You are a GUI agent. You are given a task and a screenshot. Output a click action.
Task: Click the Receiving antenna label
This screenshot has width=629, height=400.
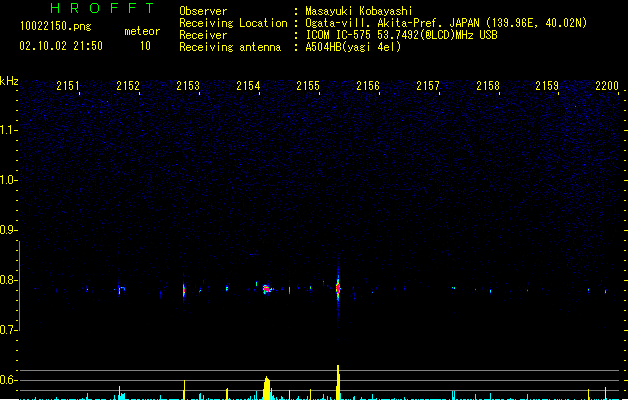point(230,47)
